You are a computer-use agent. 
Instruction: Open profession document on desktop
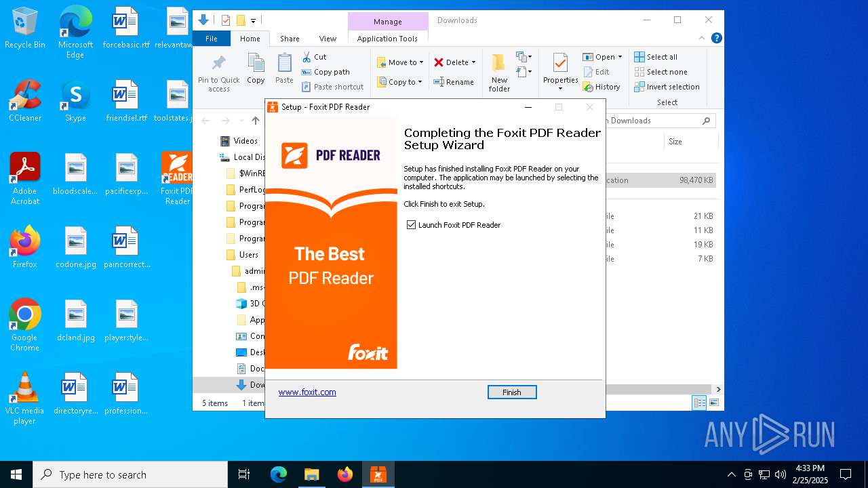126,394
